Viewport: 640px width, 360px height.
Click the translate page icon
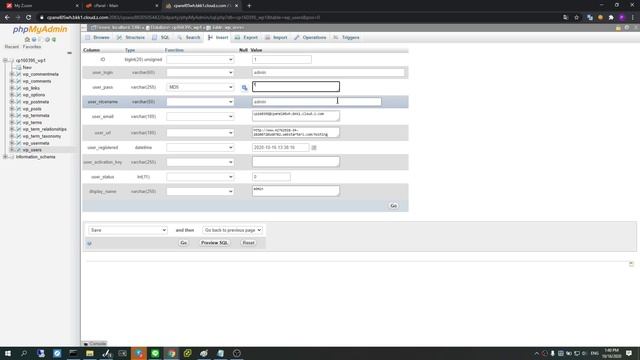point(565,18)
